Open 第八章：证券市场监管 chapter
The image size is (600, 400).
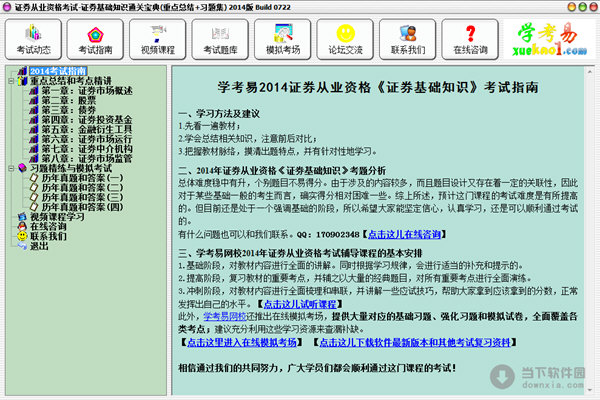tap(87, 158)
